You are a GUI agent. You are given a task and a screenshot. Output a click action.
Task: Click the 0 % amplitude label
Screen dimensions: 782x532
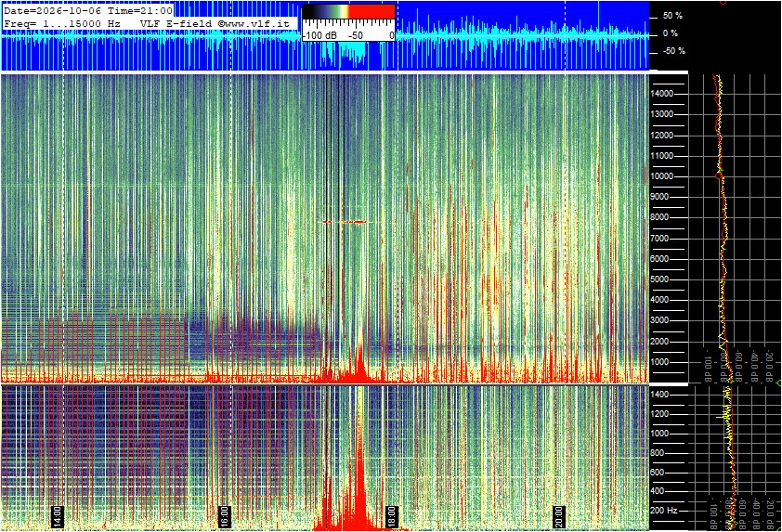(671, 33)
